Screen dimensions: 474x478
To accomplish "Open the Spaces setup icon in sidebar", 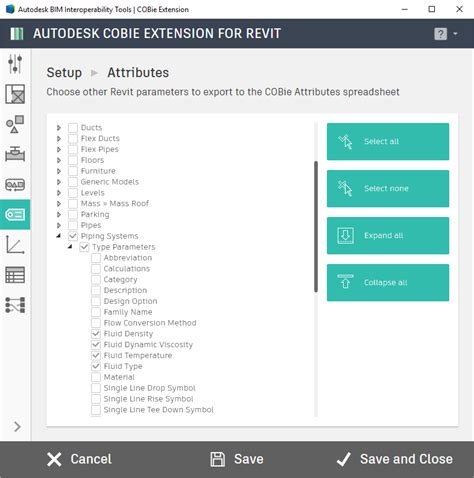I will (x=15, y=94).
